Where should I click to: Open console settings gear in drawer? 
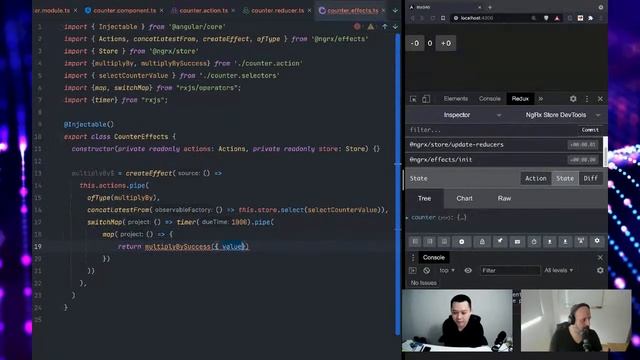click(x=600, y=271)
